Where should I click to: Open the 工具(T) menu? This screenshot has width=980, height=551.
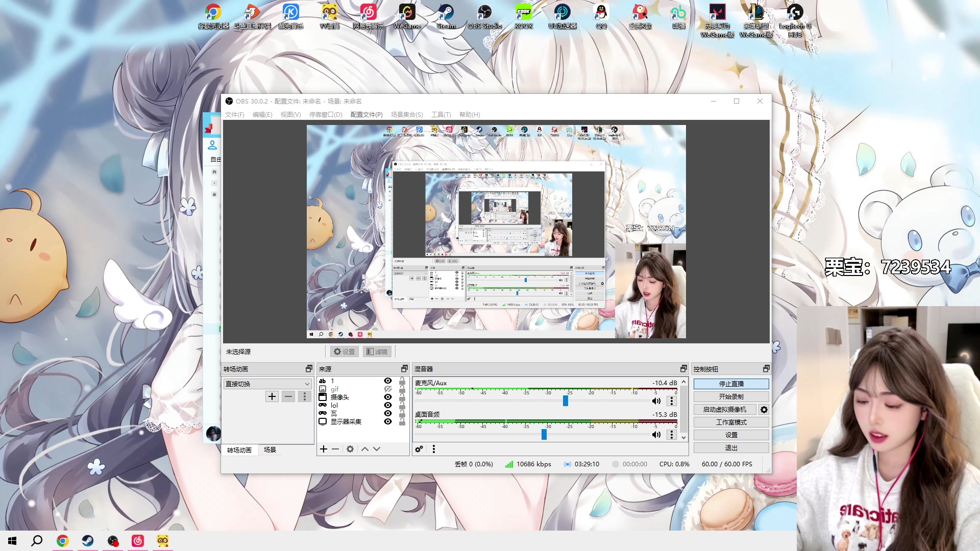tap(440, 115)
